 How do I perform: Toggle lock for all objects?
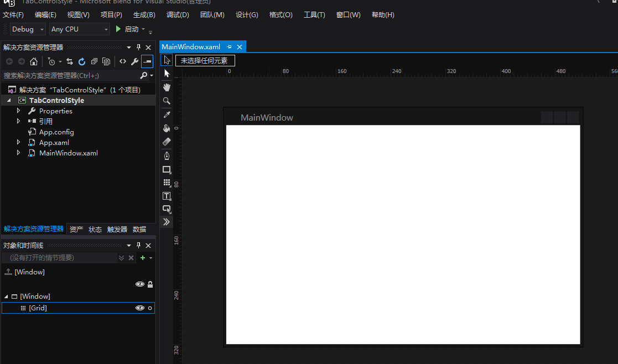150,284
